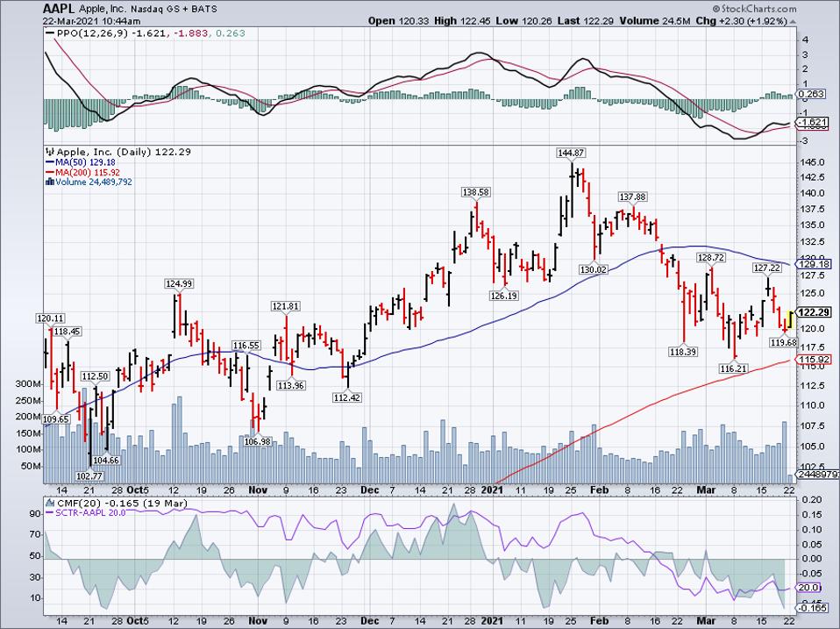Click the blue MA(50) legend line marker
This screenshot has height=629, width=840.
tap(48, 162)
